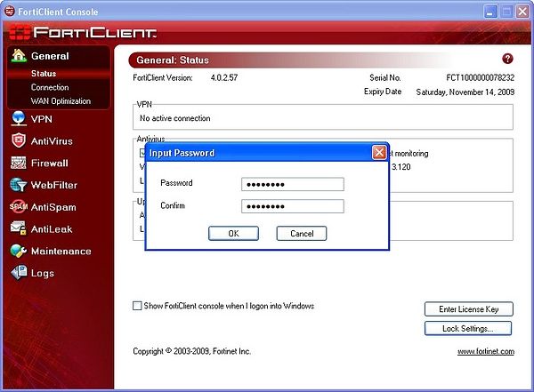Click OK in Input Password dialog
Screen dimensions: 534x392
point(233,234)
